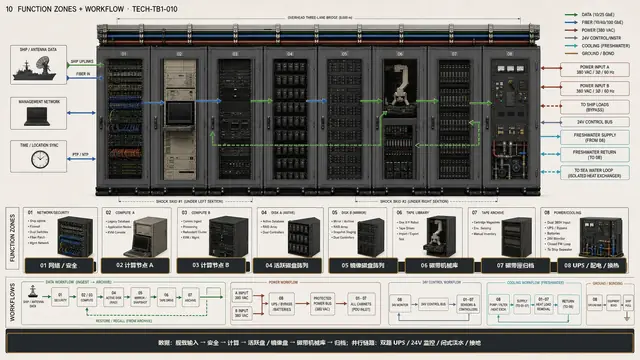
Task: Click the Power/Cooling unit thumbnail
Action: point(601,237)
